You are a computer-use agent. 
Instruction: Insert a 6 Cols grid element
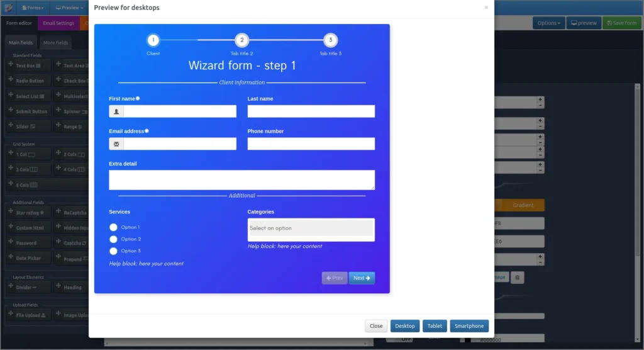coord(47,184)
